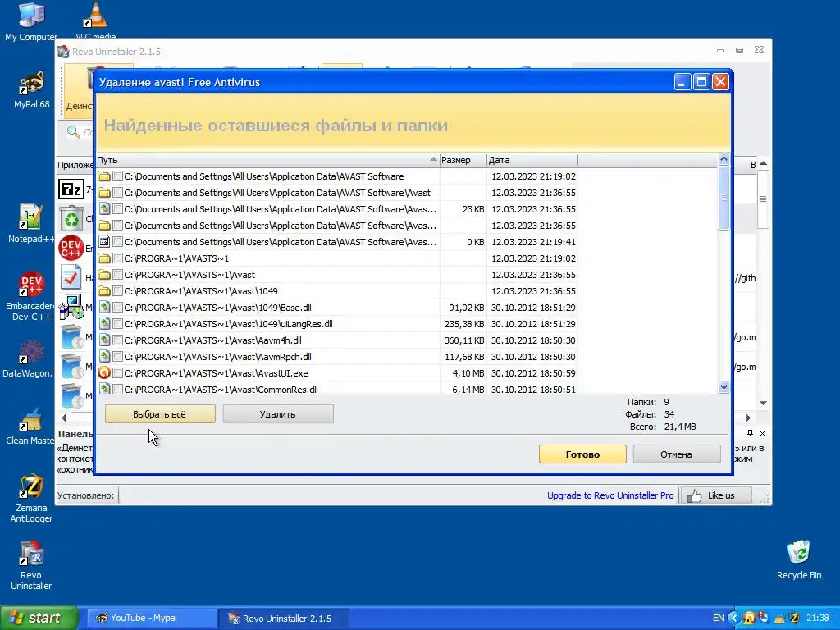Select checkbox for C:\PROGRA~1\AVASTS~1 folder
The height and width of the screenshot is (630, 840).
click(118, 258)
